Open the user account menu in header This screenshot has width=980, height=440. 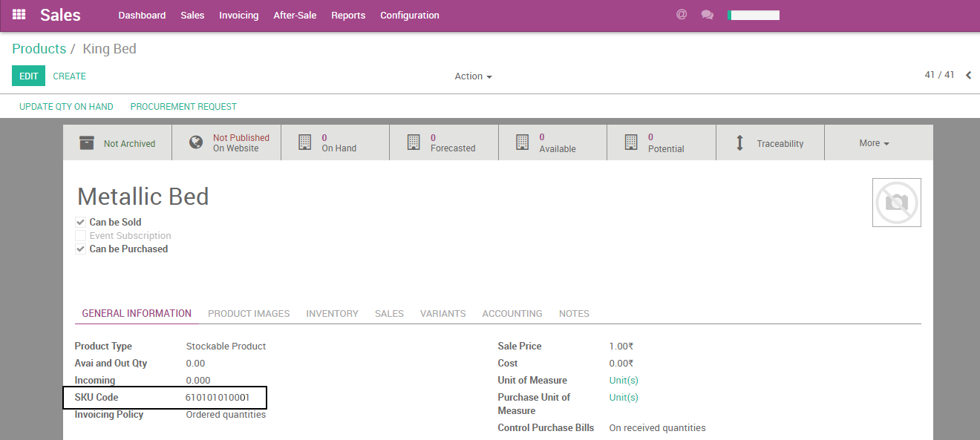coord(754,15)
